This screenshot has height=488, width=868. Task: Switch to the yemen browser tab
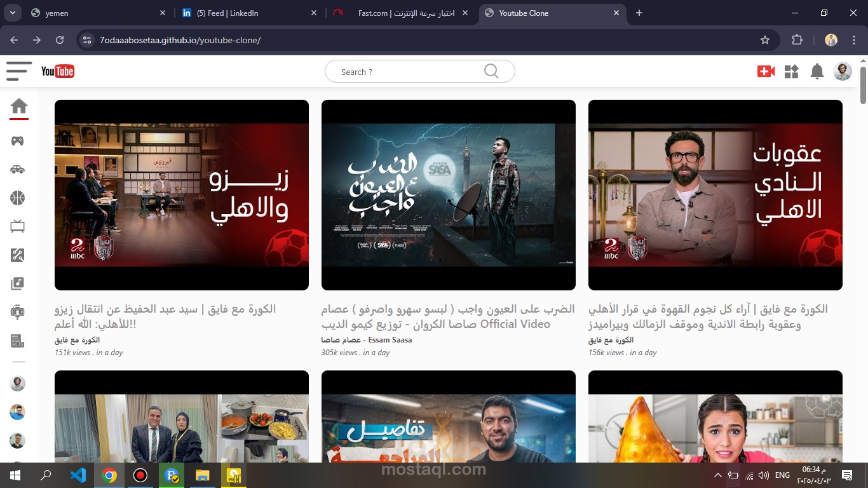pyautogui.click(x=98, y=13)
